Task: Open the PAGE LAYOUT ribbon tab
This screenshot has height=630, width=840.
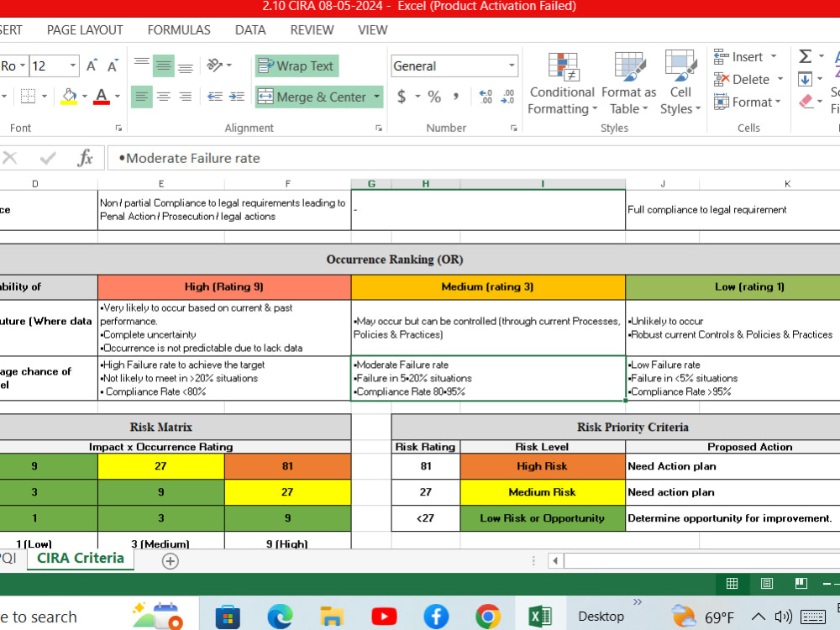Action: point(85,30)
